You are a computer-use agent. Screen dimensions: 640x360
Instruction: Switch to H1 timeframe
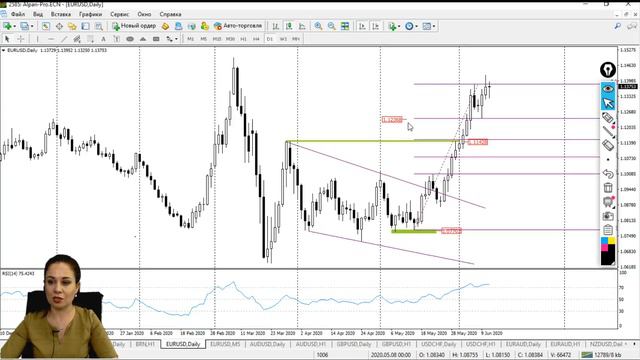(243, 39)
